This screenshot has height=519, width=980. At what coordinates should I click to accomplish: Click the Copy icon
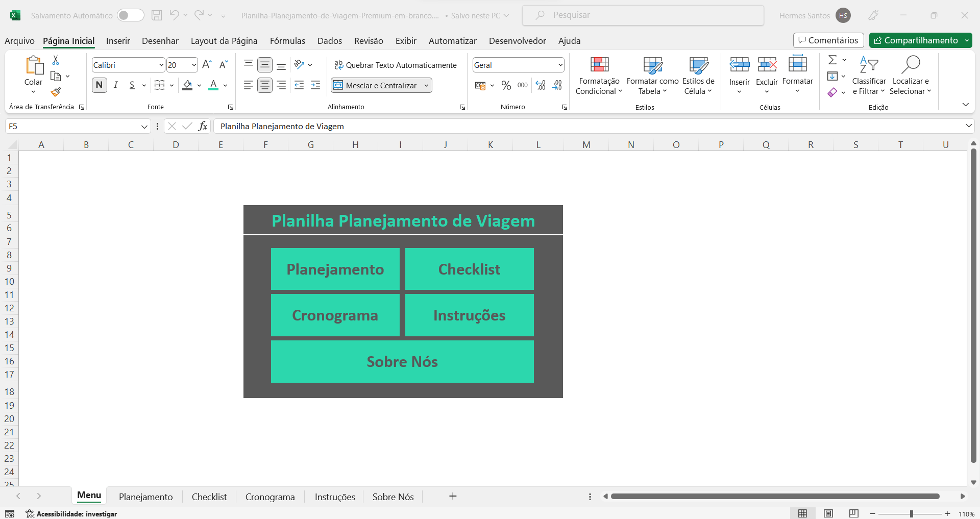click(56, 76)
